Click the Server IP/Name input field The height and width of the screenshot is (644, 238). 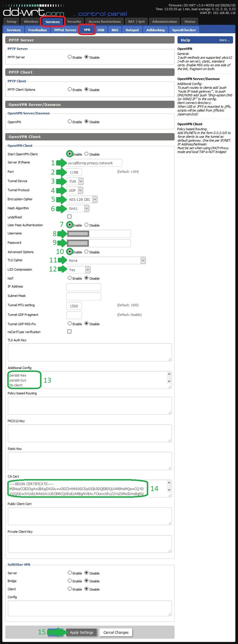[94, 163]
